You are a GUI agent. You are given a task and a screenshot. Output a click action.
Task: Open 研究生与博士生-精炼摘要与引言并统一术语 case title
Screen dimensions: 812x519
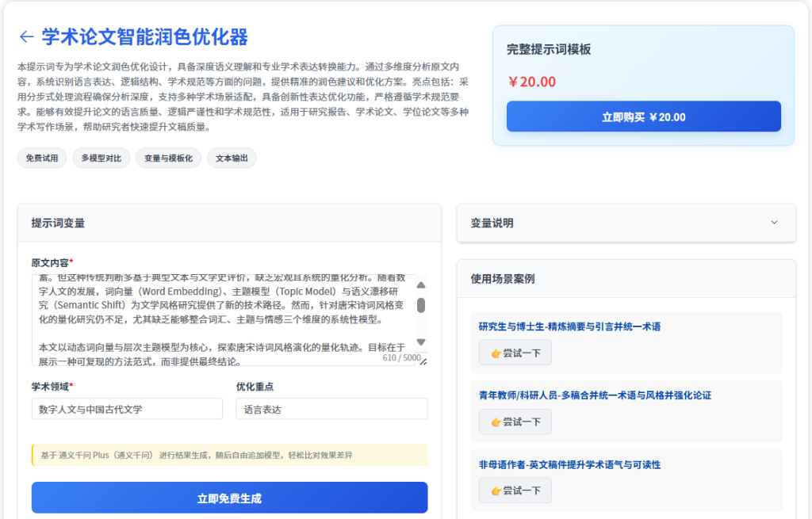click(569, 326)
